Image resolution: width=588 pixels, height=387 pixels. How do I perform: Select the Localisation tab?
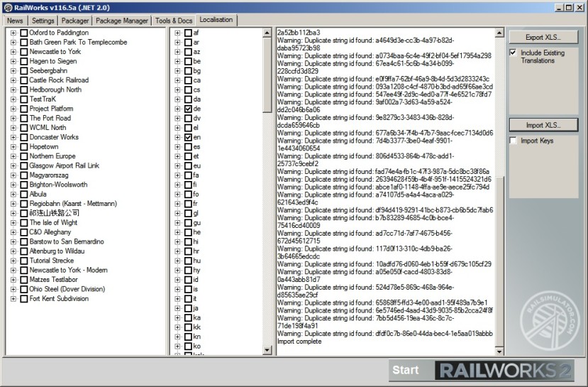tap(216, 19)
